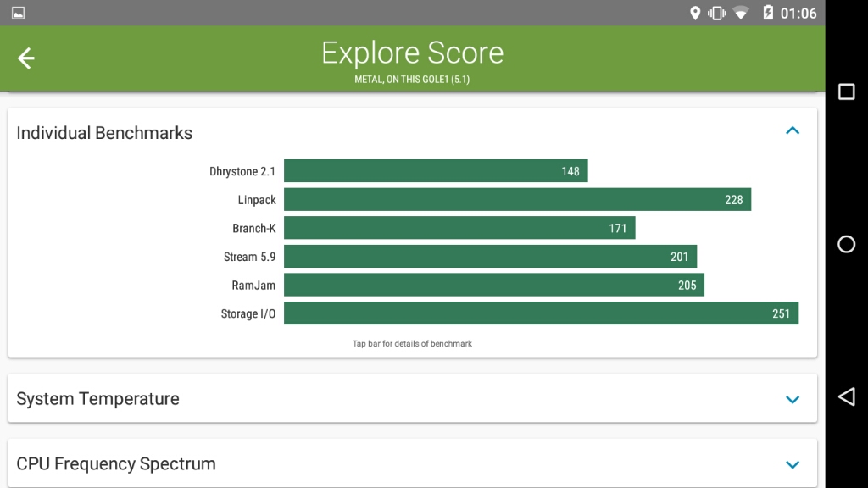Tap the back arrow in the header
The image size is (868, 488).
26,58
